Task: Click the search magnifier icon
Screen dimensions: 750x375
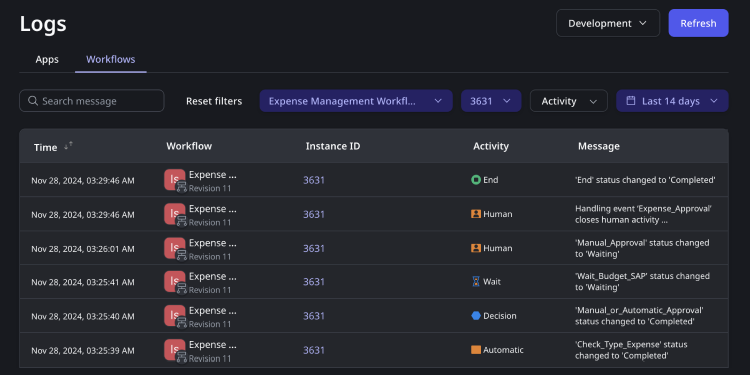Action: tap(33, 101)
